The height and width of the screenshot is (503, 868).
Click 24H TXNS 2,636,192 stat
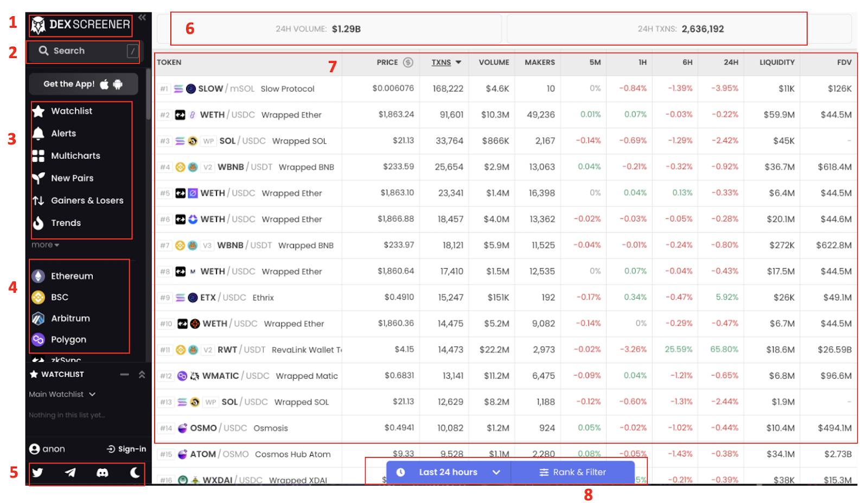(680, 29)
